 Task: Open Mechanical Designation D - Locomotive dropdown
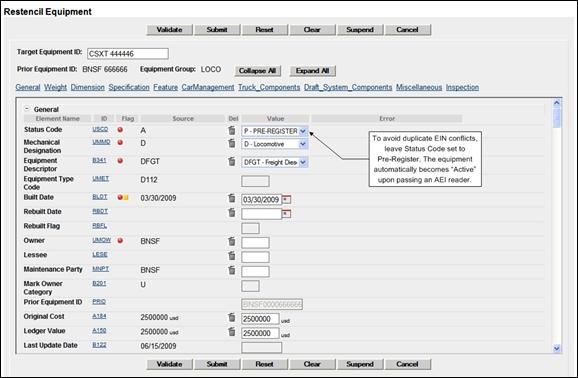click(275, 144)
